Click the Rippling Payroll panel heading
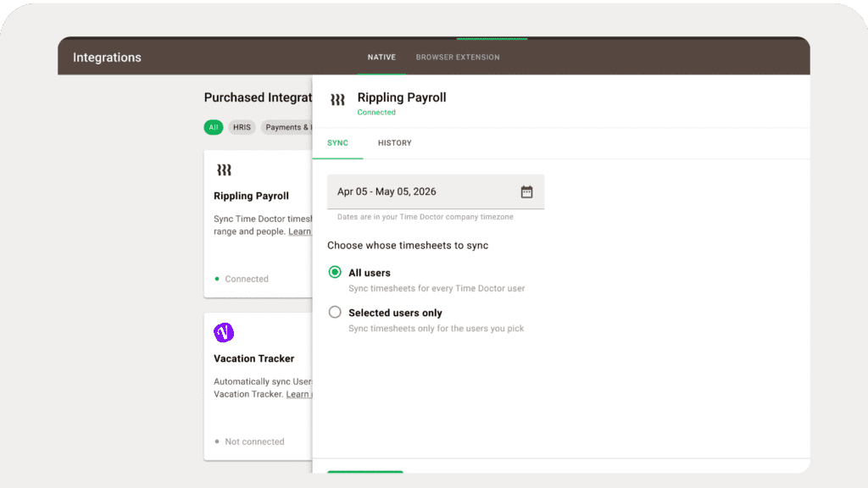The height and width of the screenshot is (488, 868). pyautogui.click(x=402, y=97)
